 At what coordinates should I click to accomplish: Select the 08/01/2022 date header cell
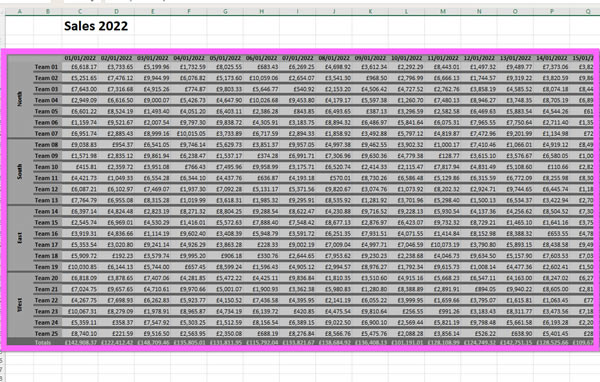tap(334, 58)
